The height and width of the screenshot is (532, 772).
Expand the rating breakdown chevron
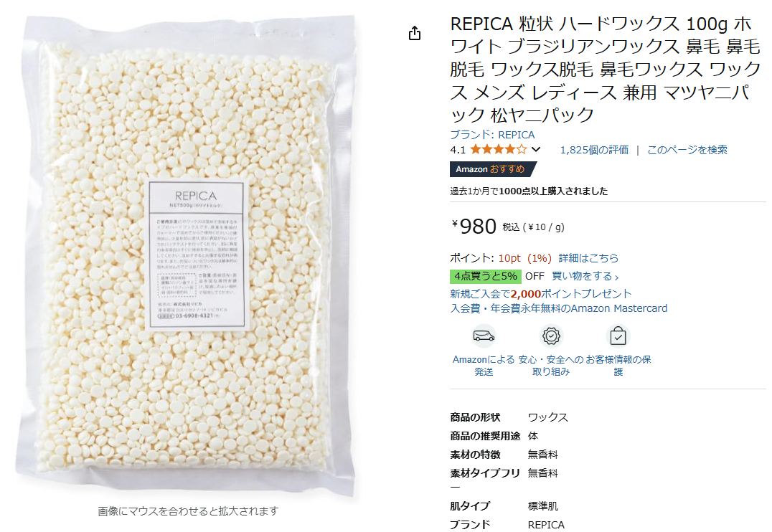(536, 150)
